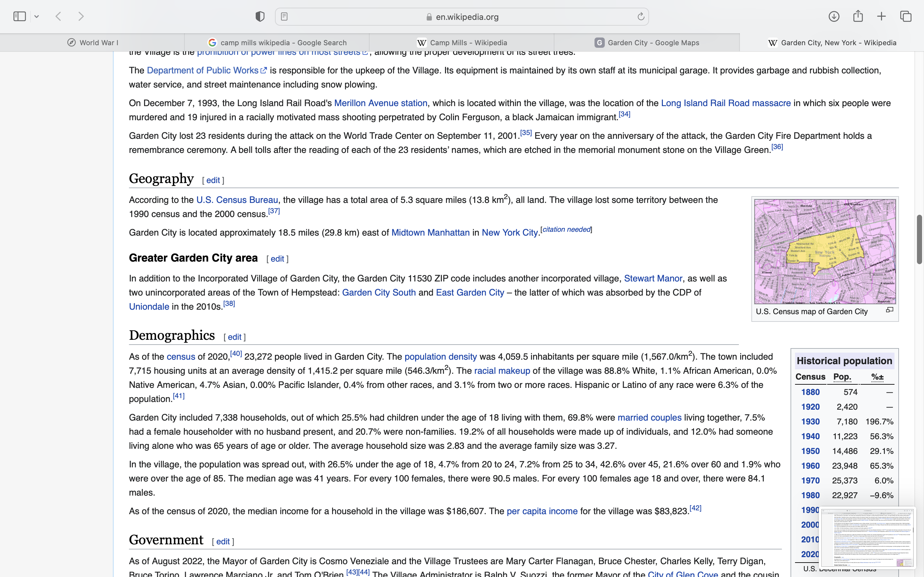This screenshot has width=924, height=577.
Task: Open the privacy report shield icon
Action: 260,16
